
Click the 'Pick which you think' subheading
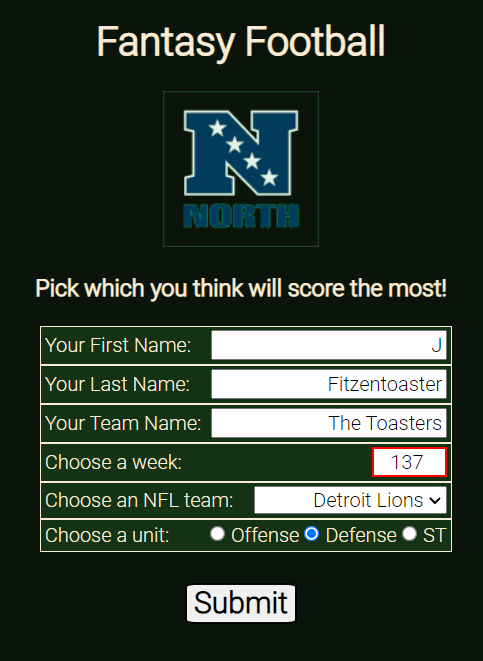(x=241, y=288)
